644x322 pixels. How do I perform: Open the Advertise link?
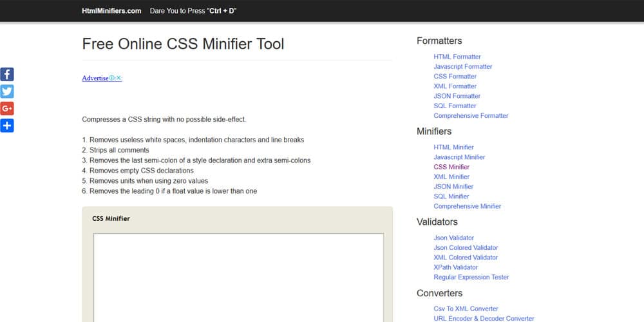[95, 78]
